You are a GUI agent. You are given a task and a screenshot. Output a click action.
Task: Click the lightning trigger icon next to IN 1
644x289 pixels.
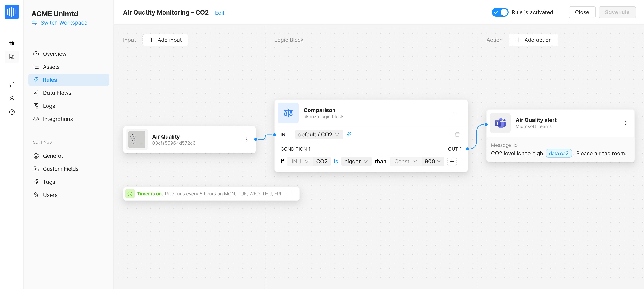349,134
